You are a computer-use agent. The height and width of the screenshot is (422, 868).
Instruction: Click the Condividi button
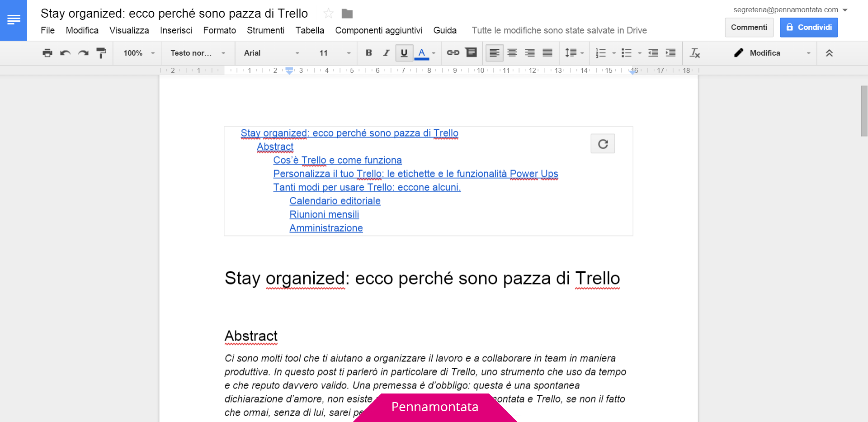809,27
